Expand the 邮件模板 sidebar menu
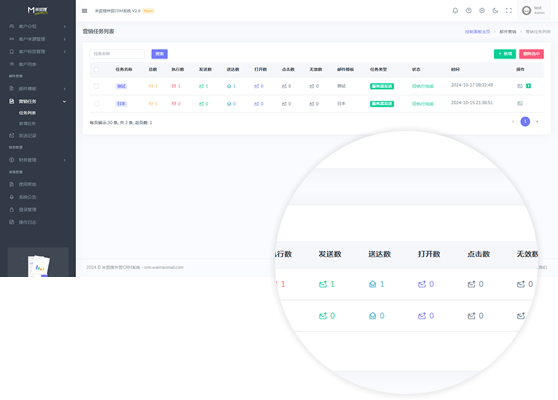 pos(38,89)
